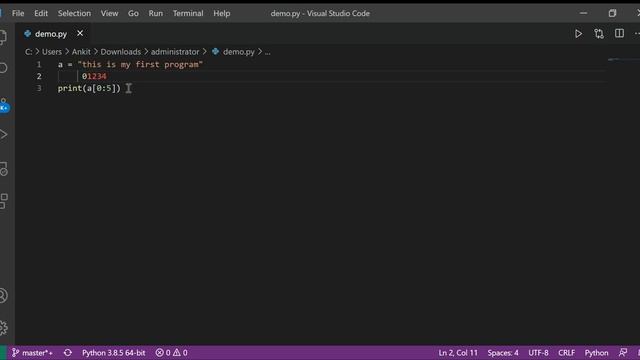Open the Run and Debug view

[x=3, y=134]
